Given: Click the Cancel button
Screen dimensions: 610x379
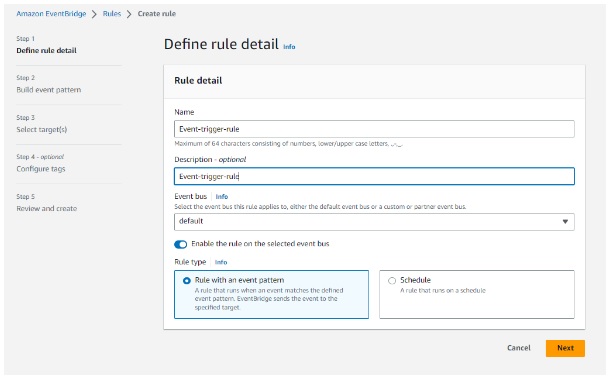Looking at the screenshot, I should [519, 348].
